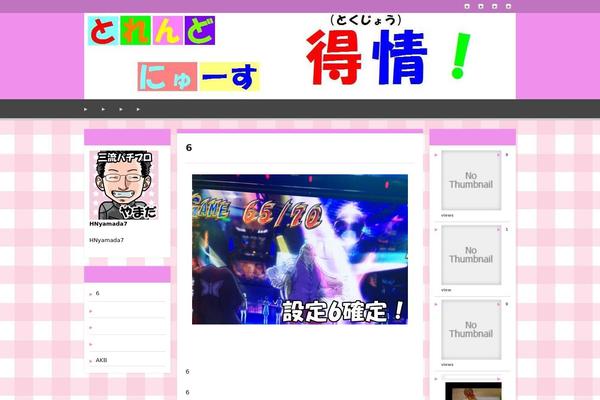
Task: Open the first arrow item in the dark navigation bar
Action: click(x=85, y=109)
